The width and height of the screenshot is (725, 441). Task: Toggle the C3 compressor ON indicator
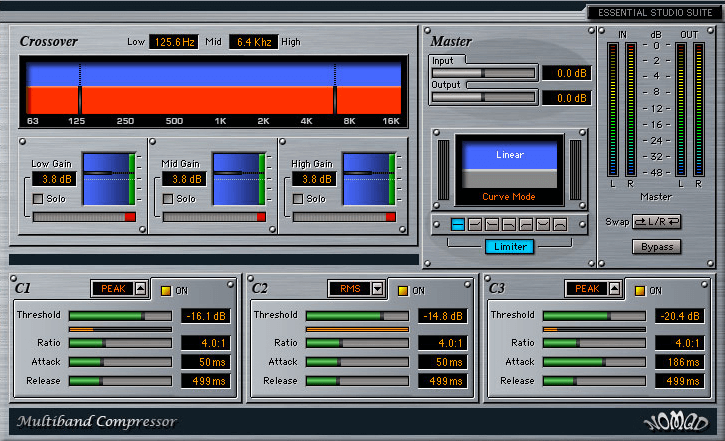coord(640,290)
